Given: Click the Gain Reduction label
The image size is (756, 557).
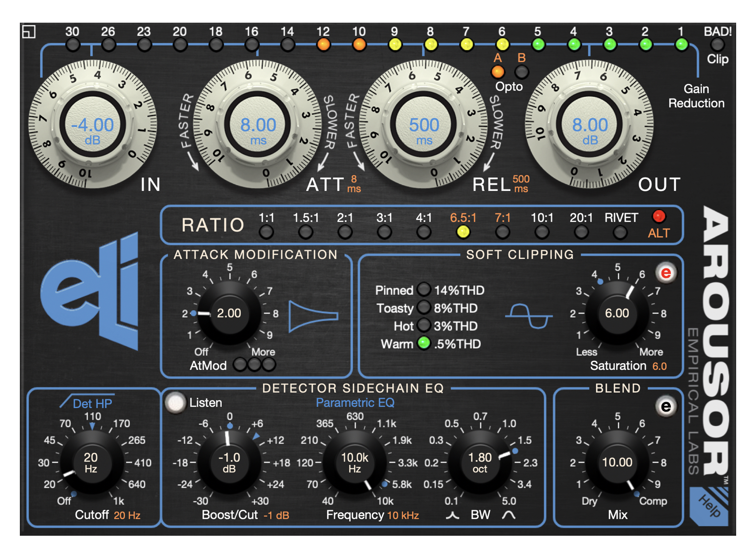Looking at the screenshot, I should click(696, 96).
